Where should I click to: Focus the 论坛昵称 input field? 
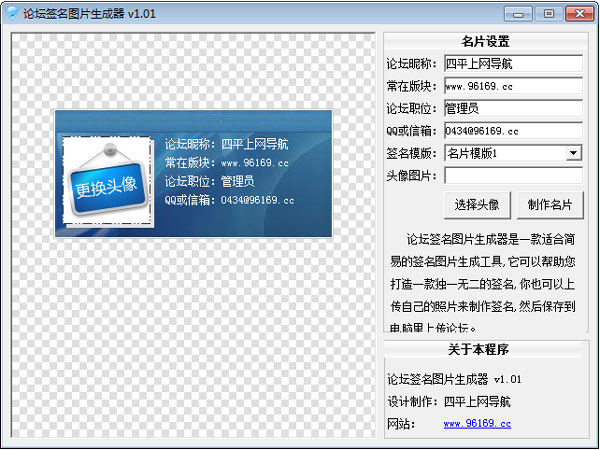click(513, 63)
